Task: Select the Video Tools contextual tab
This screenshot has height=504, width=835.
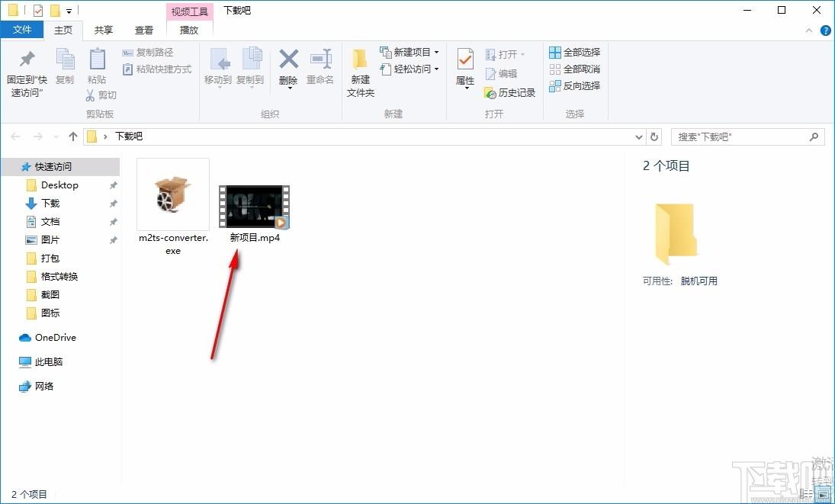Action: [x=190, y=11]
